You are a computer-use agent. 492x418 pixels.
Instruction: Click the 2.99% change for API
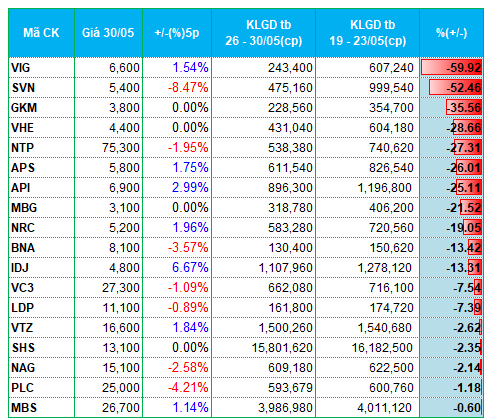(x=190, y=188)
